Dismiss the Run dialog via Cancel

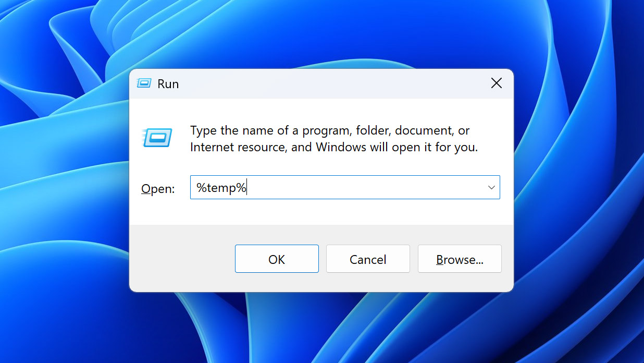point(368,259)
